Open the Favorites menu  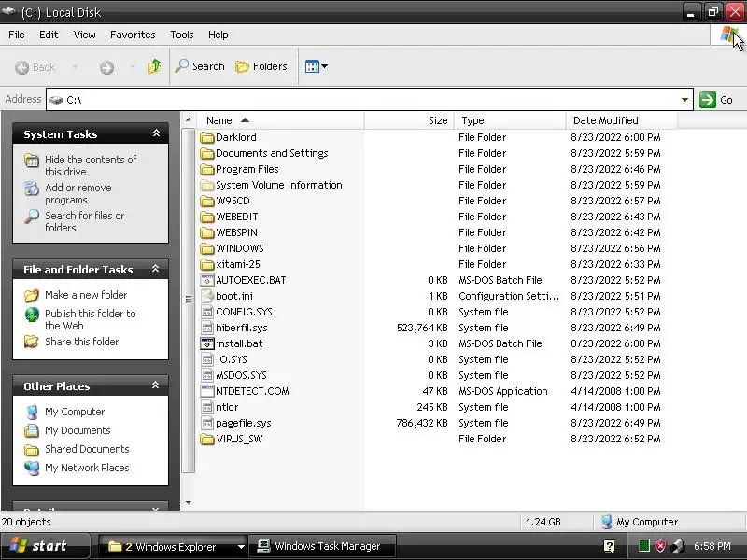click(133, 35)
